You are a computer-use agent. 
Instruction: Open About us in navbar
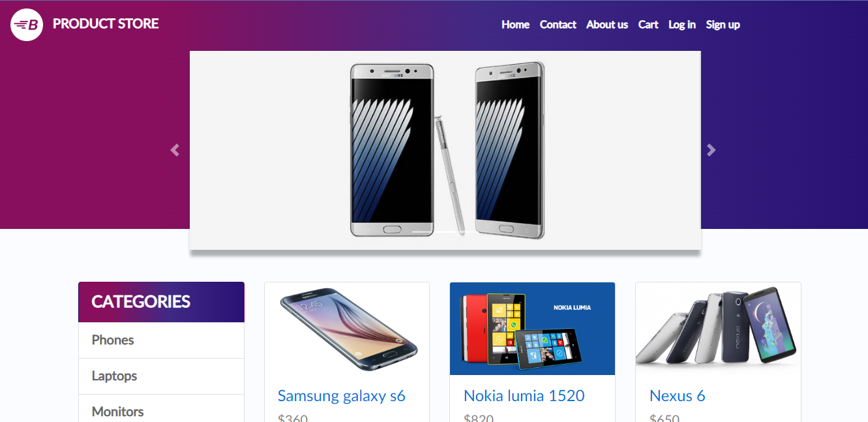(x=607, y=25)
